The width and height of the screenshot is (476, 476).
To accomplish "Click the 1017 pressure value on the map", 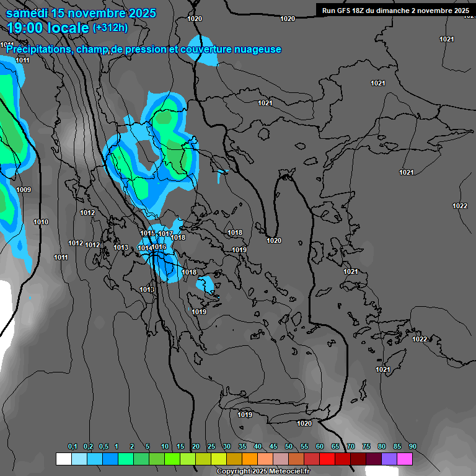I will click(165, 234).
